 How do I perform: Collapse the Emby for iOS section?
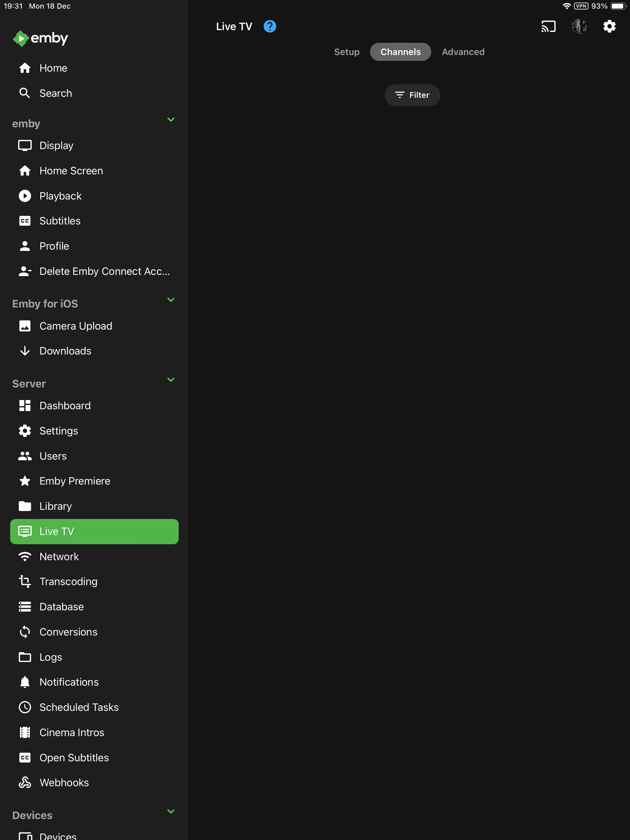click(171, 299)
